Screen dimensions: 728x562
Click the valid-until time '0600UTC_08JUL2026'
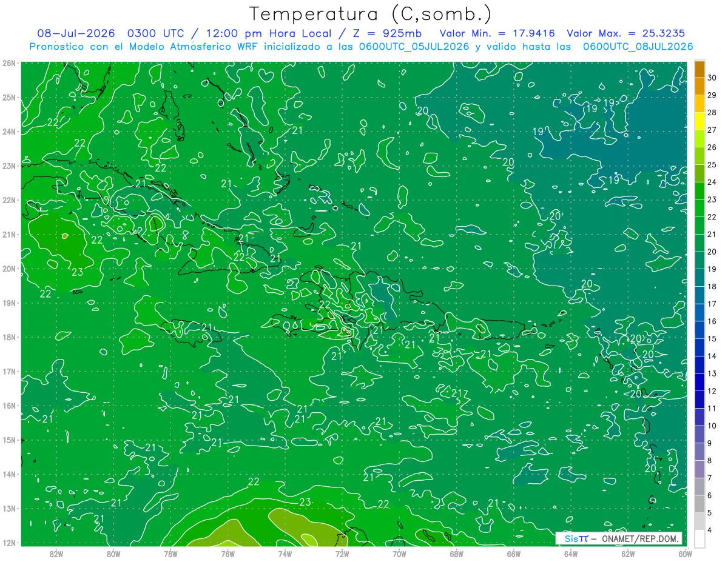click(x=638, y=46)
